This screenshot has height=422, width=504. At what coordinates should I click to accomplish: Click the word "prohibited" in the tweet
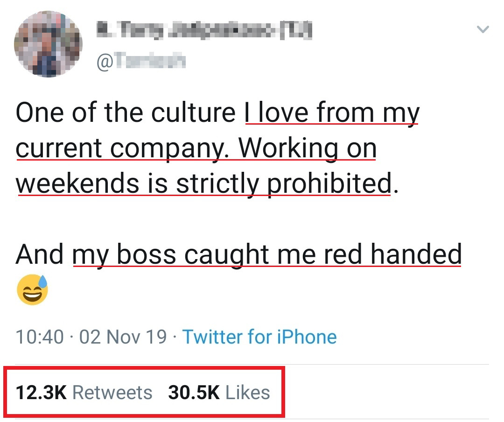tap(329, 184)
